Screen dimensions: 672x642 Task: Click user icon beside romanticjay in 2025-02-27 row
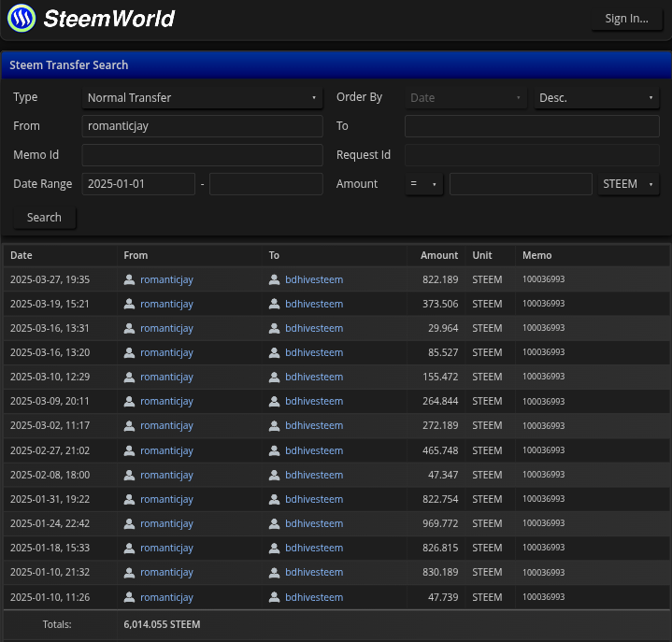(129, 450)
